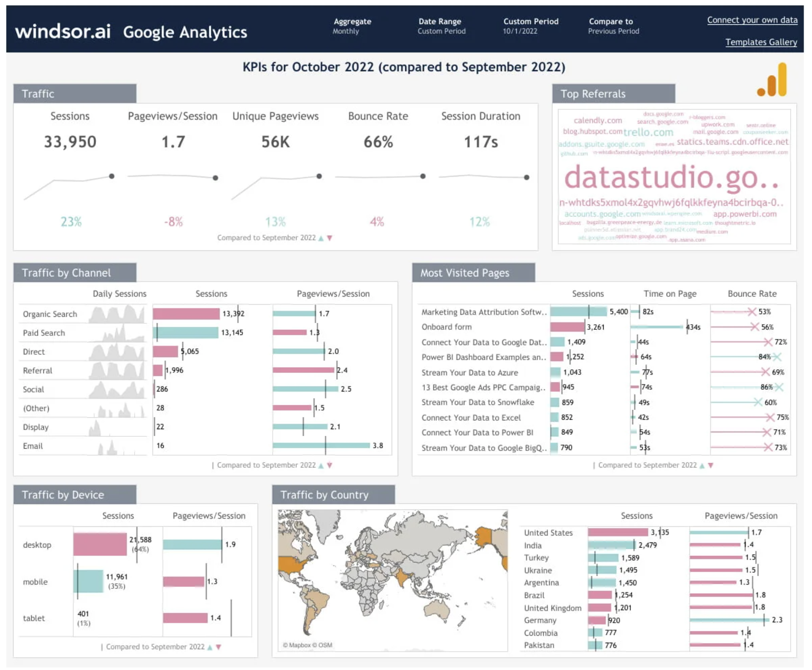Click the Onboard form page row
This screenshot has height=670, width=812.
click(604, 327)
